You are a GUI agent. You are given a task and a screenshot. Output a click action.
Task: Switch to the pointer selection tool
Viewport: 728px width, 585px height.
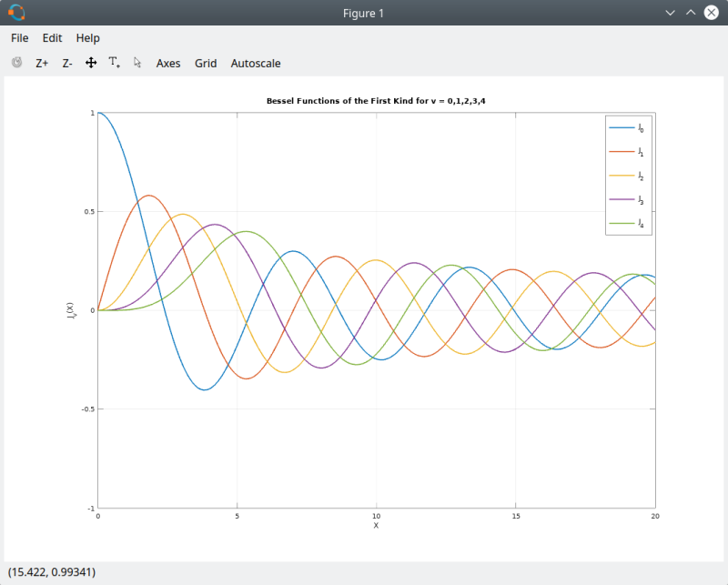click(136, 63)
